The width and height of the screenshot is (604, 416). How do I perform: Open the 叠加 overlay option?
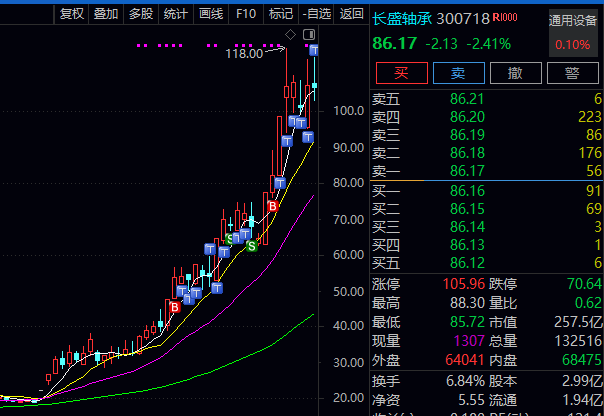click(x=106, y=14)
